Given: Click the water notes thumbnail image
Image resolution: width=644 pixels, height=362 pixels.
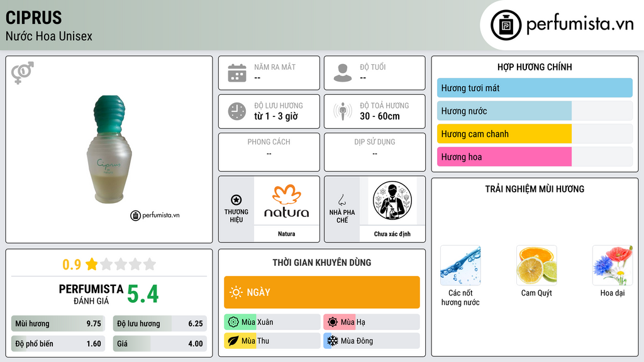Looking at the screenshot, I should pos(460,265).
